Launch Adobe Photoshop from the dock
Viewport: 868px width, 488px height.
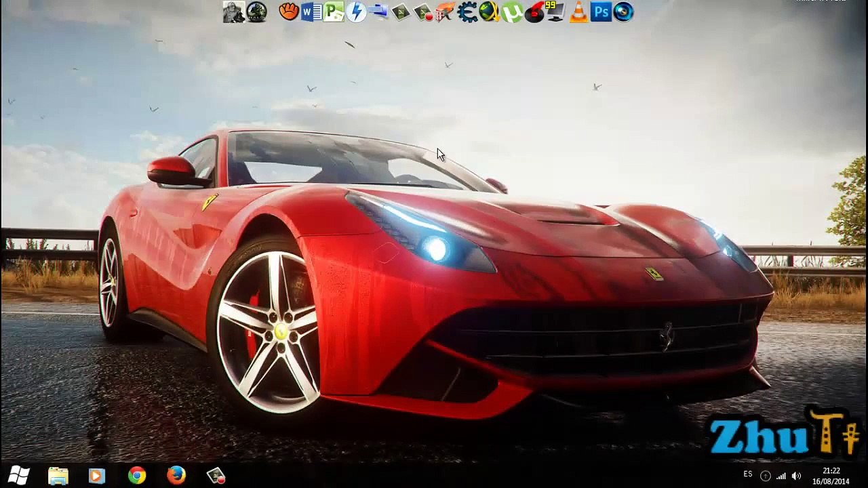(601, 12)
